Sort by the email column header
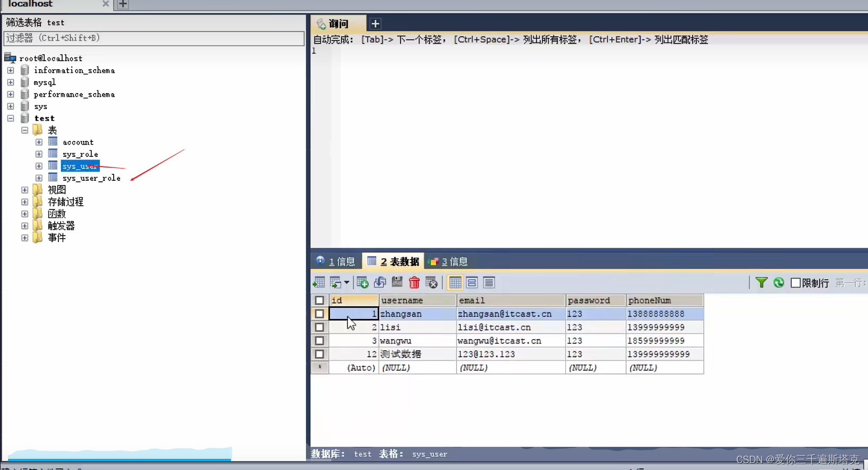 click(x=511, y=300)
